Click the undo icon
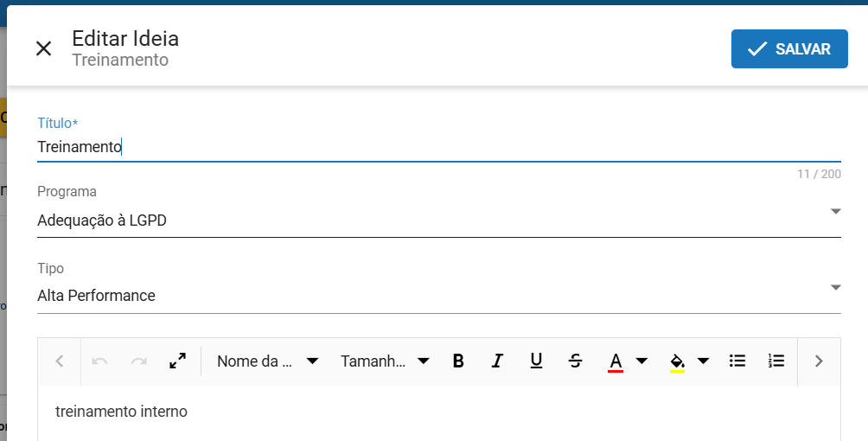The image size is (868, 441). pos(100,361)
